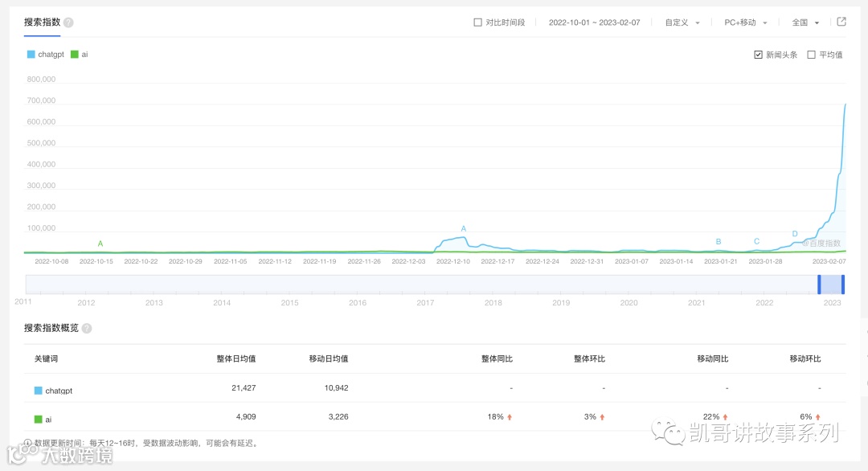Image resolution: width=868 pixels, height=471 pixels.
Task: Open the date range 2022-10-01 ~ 2023-02-07 picker
Action: pyautogui.click(x=594, y=23)
